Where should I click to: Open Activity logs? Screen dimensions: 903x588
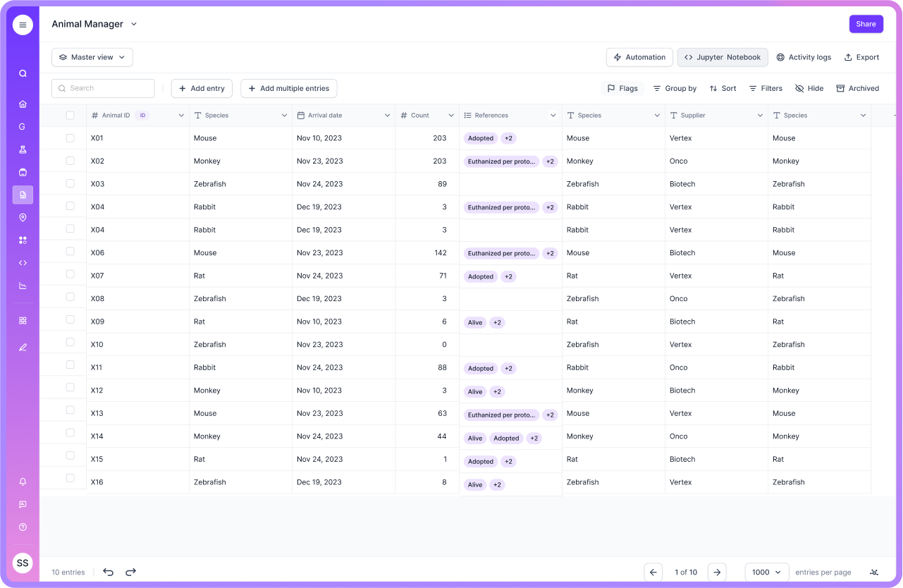(804, 57)
